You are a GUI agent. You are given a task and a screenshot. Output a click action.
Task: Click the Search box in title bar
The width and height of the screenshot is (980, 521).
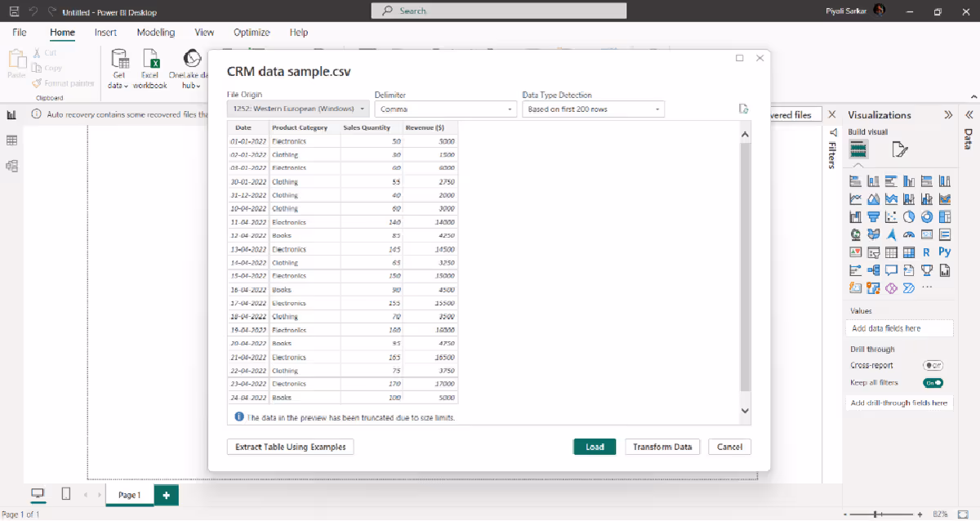[499, 11]
